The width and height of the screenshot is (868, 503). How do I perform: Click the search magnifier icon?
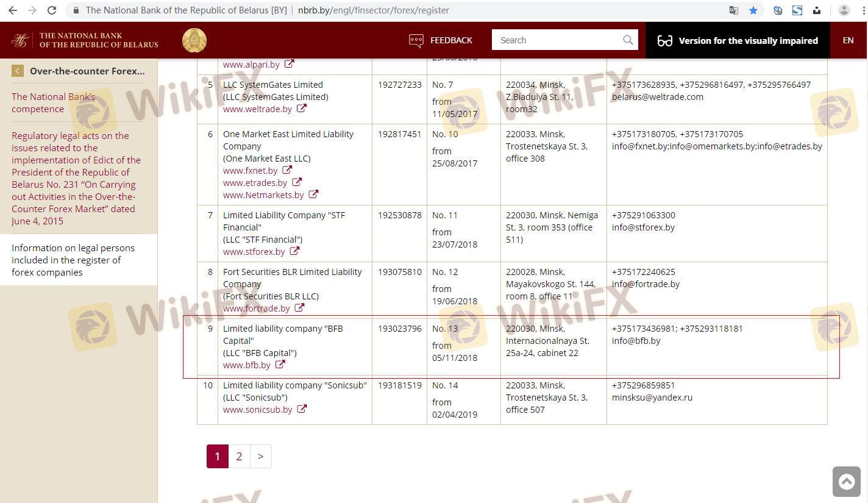[x=628, y=40]
